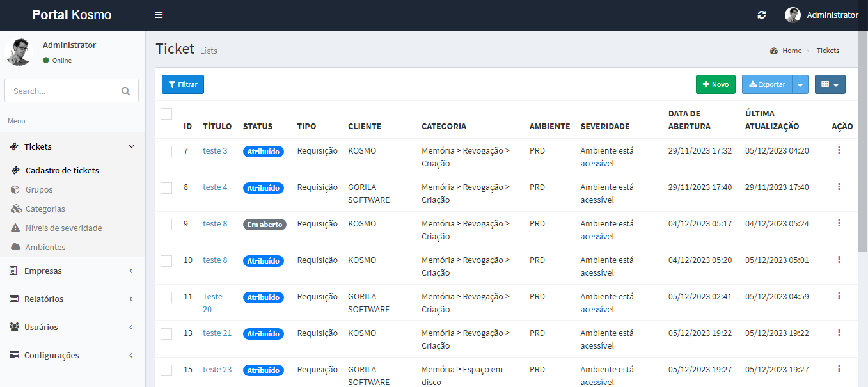This screenshot has width=868, height=387.
Task: Open the column visibility grid dropdown
Action: 830,84
